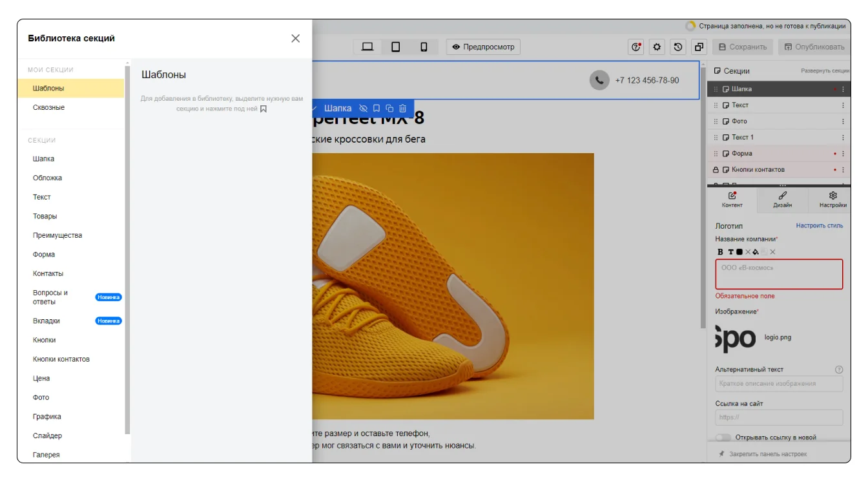Viewport: 868px width, 482px height.
Task: Click 'Развернуть секции' to expand sections
Action: tap(825, 71)
